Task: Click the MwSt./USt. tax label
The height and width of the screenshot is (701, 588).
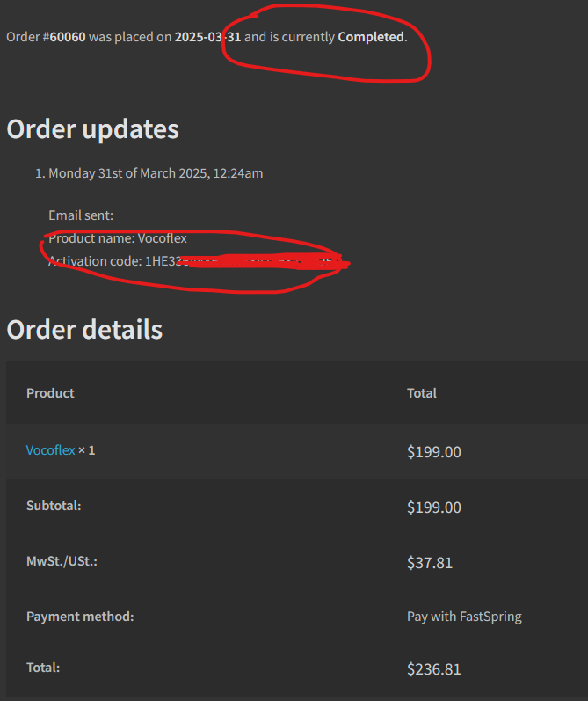Action: (62, 561)
